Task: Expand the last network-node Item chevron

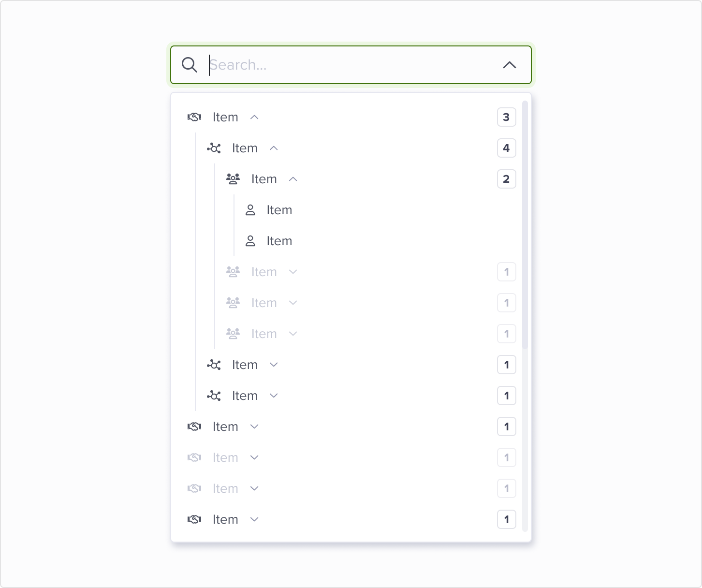Action: pyautogui.click(x=274, y=396)
